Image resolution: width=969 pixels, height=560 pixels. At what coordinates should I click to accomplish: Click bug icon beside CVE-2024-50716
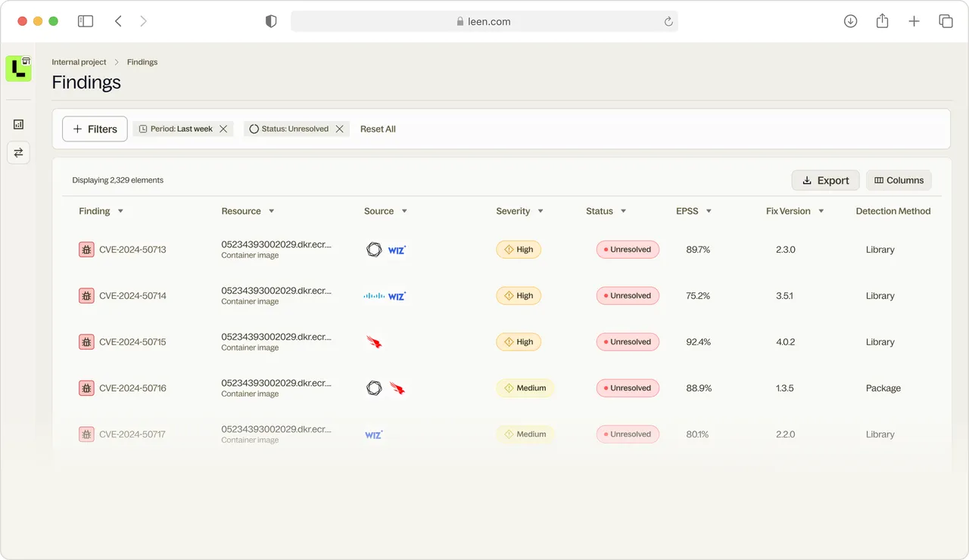coord(86,388)
